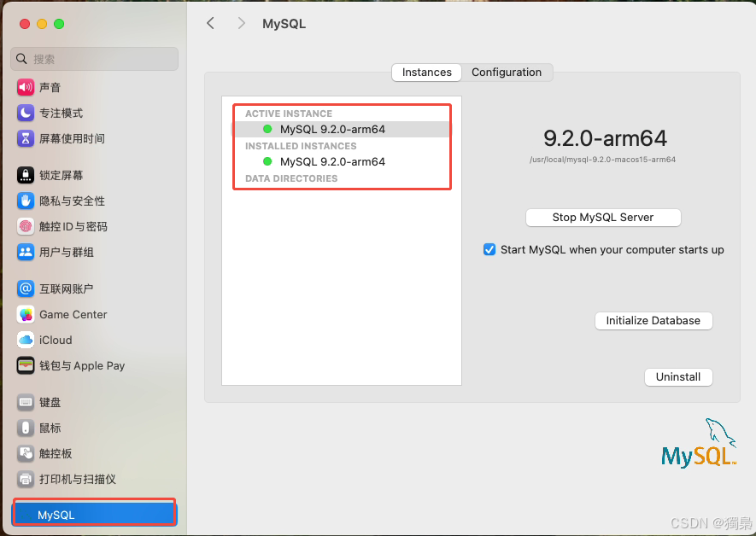Select MySQL in the settings sidebar
The height and width of the screenshot is (536, 756).
[94, 515]
